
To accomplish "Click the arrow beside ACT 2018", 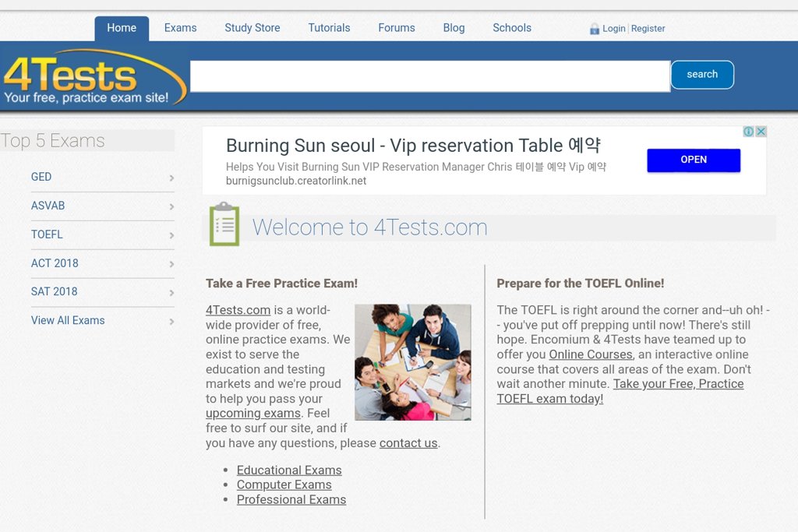I will [x=171, y=264].
